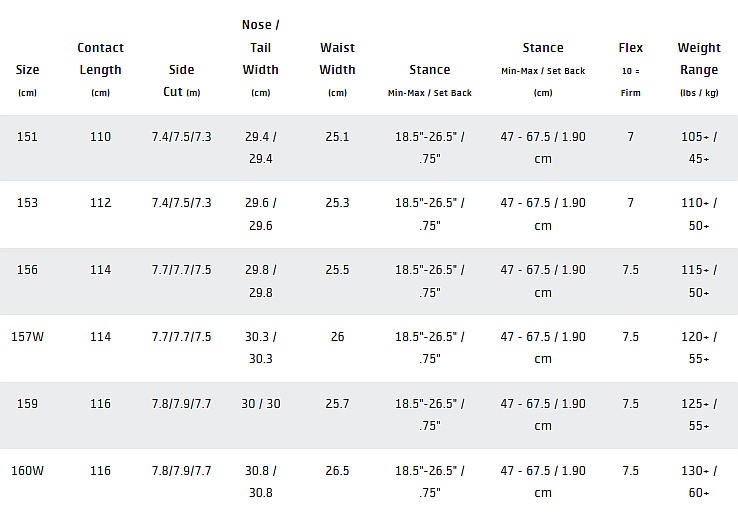Screen dimensions: 738x520
Task: Select the 151 size cell
Action: pyautogui.click(x=27, y=137)
